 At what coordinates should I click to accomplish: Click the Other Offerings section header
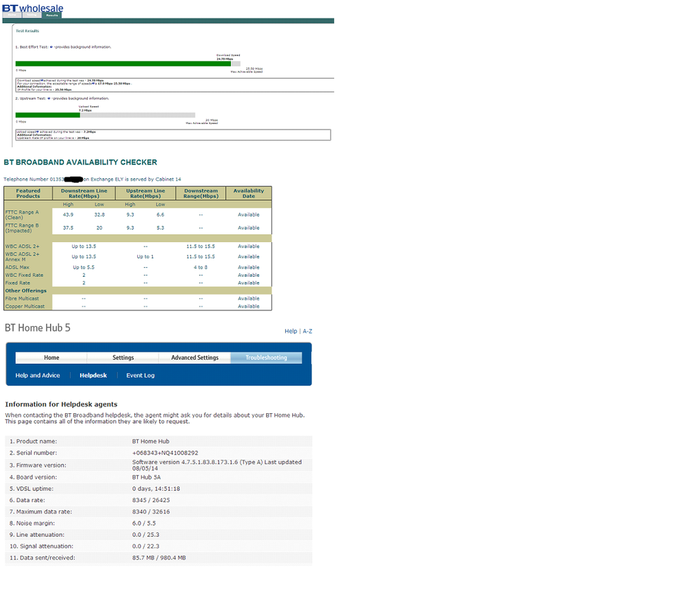click(x=26, y=291)
